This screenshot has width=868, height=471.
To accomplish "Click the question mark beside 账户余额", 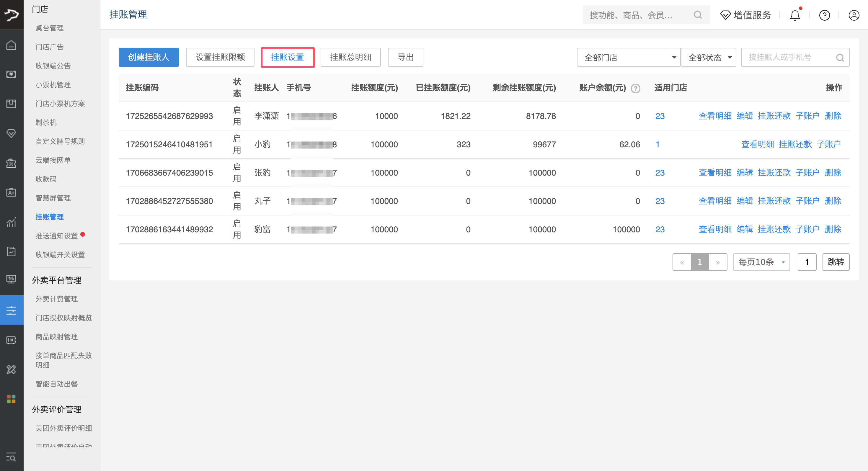I will pyautogui.click(x=635, y=89).
